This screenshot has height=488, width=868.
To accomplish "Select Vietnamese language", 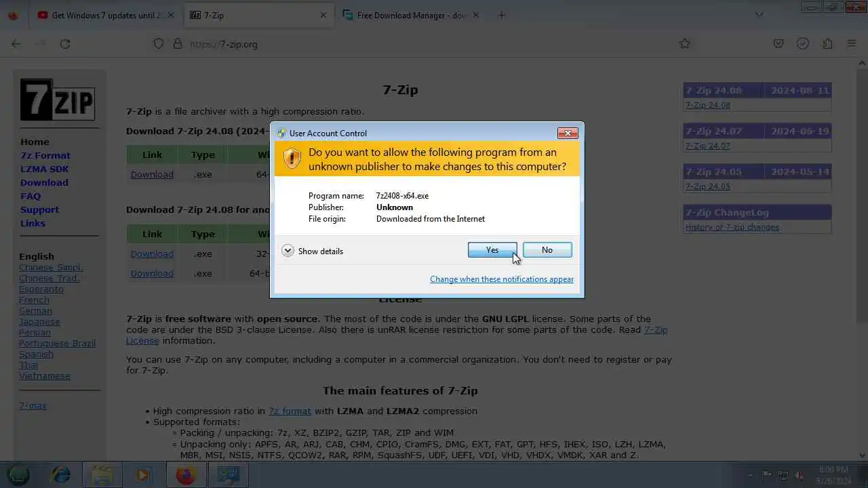I will point(45,375).
